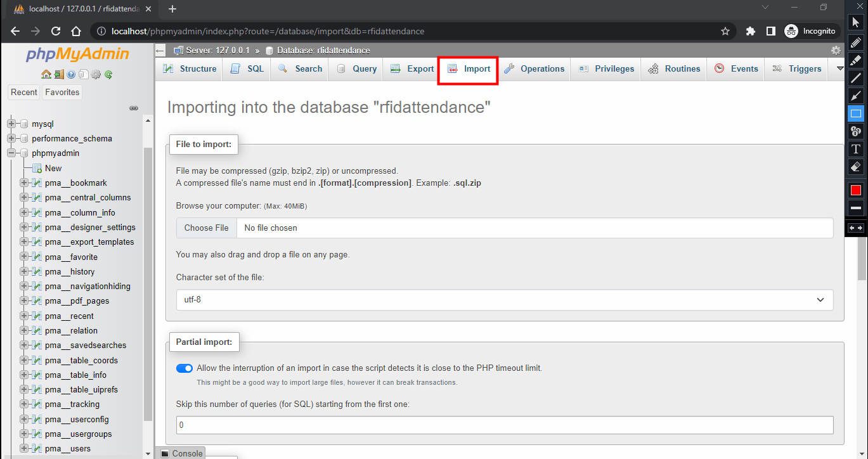The width and height of the screenshot is (868, 459).
Task: Select the eraser annotation tool
Action: tap(855, 167)
